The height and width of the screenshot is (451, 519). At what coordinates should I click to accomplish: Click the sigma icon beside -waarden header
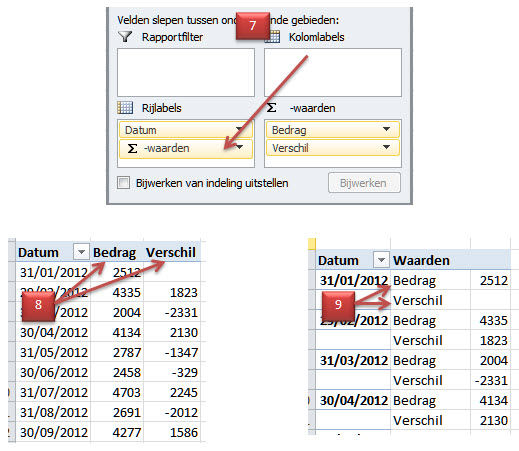click(x=272, y=108)
